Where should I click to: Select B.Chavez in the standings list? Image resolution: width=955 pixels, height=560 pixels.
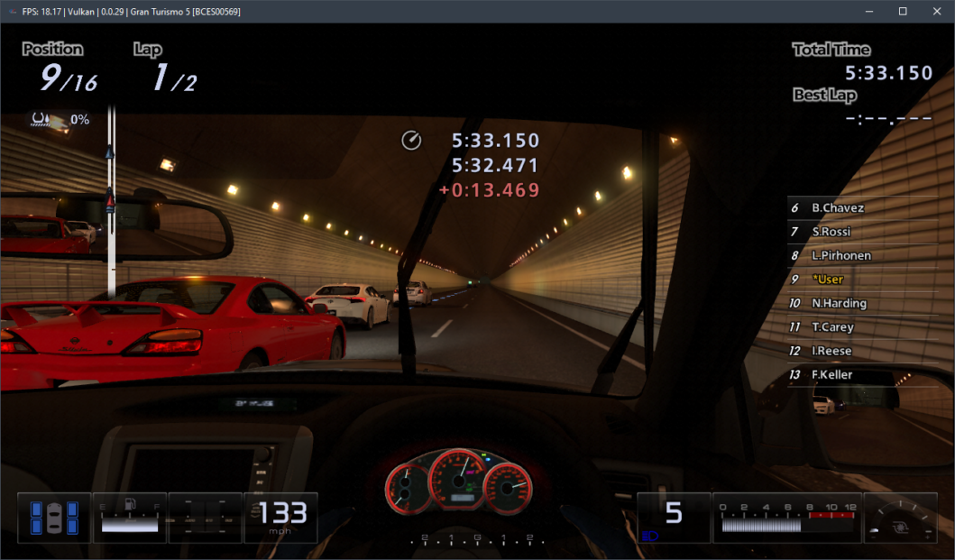837,208
